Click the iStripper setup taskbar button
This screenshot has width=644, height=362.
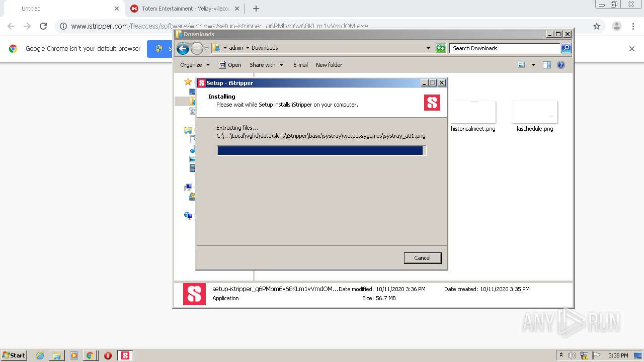pos(125,355)
